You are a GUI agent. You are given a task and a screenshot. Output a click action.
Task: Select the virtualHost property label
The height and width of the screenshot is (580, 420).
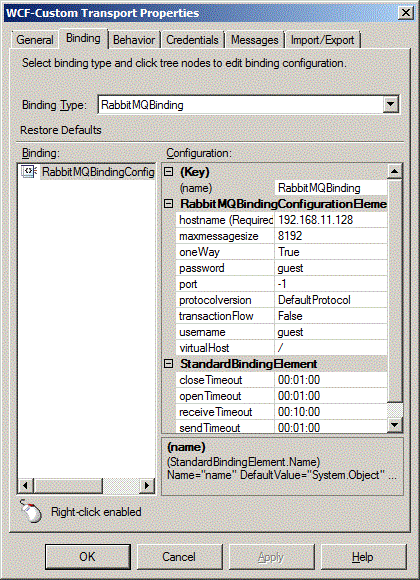(x=225, y=348)
